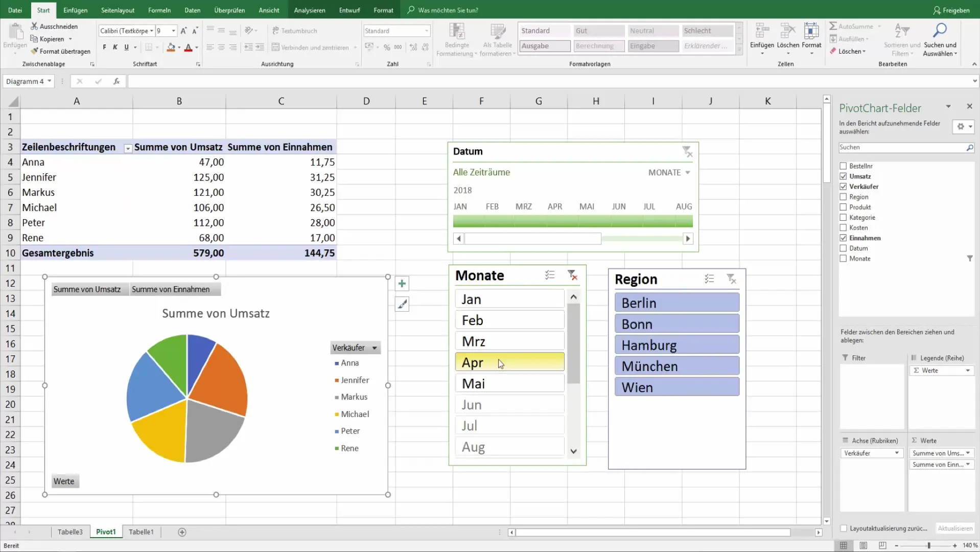Viewport: 980px width, 552px height.
Task: Click the Löschen cells icon
Action: point(788,32)
